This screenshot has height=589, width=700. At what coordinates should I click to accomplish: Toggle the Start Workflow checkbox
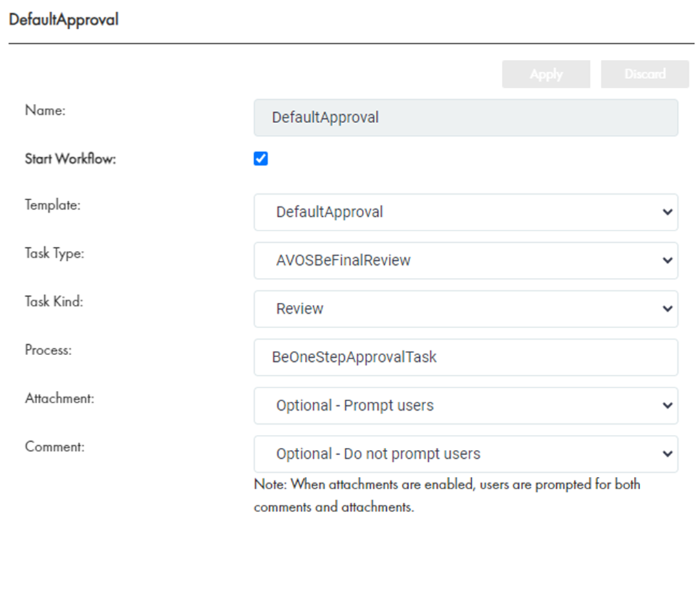click(x=261, y=158)
